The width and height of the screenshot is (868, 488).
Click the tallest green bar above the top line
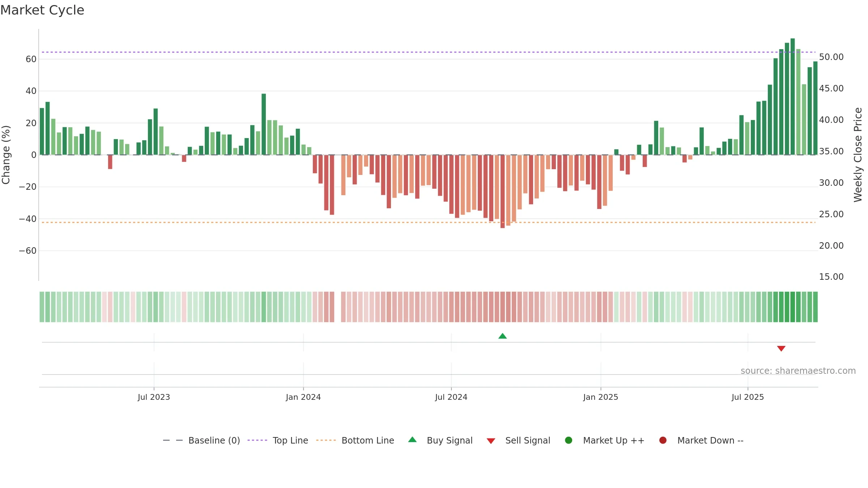792,97
